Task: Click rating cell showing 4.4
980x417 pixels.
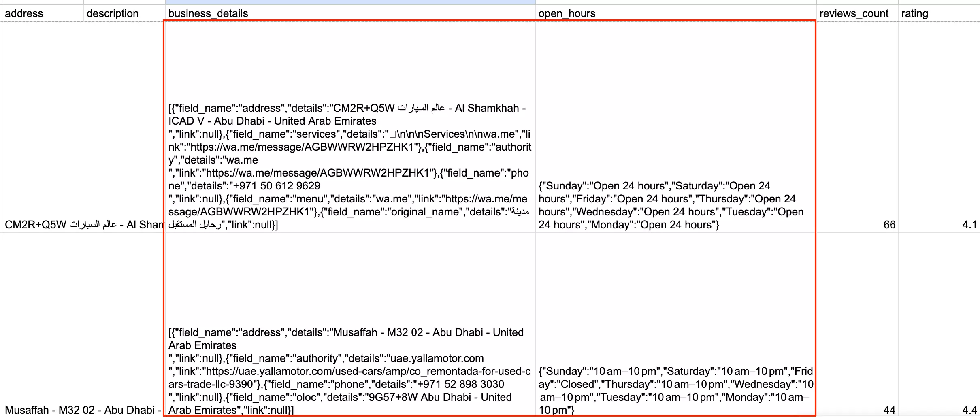Action: point(939,325)
